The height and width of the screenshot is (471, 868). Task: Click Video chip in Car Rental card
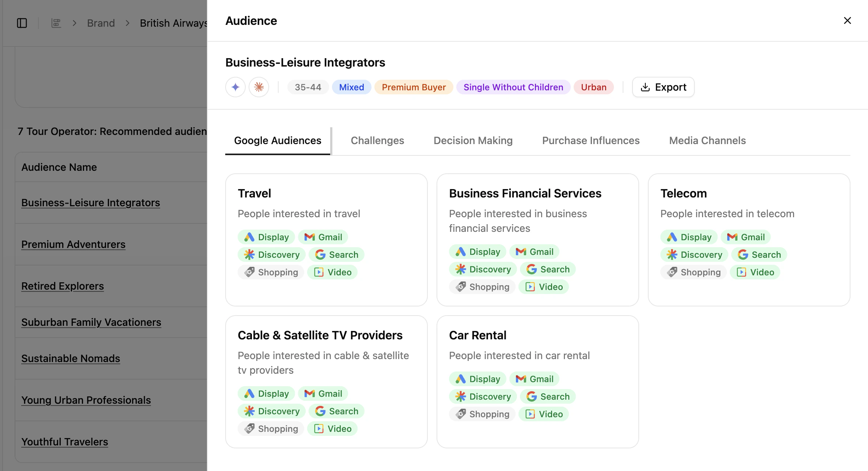coord(544,414)
